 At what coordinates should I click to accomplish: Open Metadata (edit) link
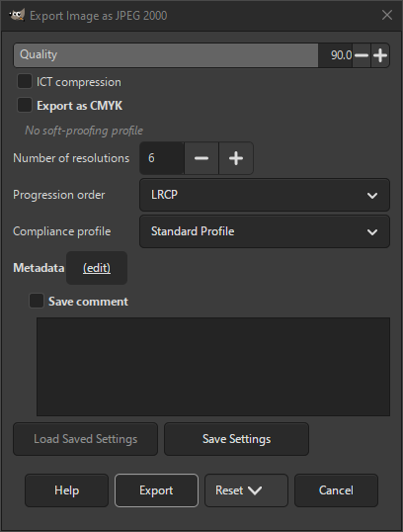pos(97,268)
